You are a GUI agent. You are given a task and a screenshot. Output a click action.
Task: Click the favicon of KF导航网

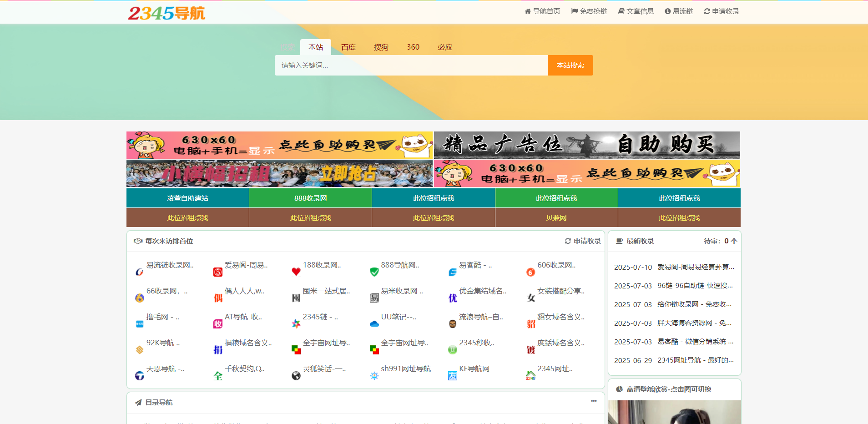[x=453, y=376]
